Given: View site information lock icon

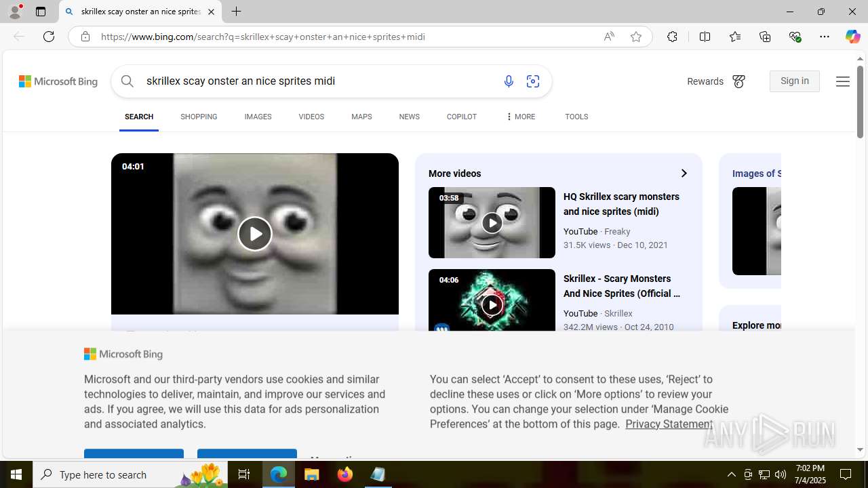Looking at the screenshot, I should tap(85, 37).
